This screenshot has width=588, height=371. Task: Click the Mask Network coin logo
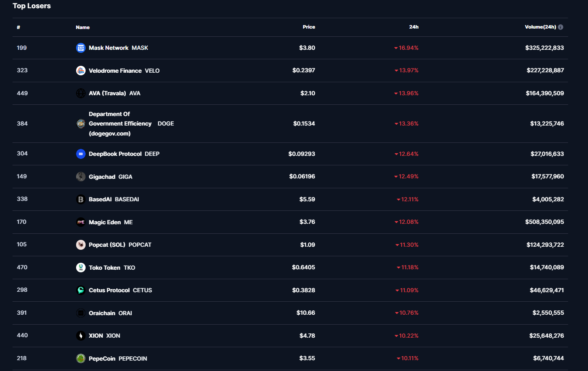click(81, 48)
